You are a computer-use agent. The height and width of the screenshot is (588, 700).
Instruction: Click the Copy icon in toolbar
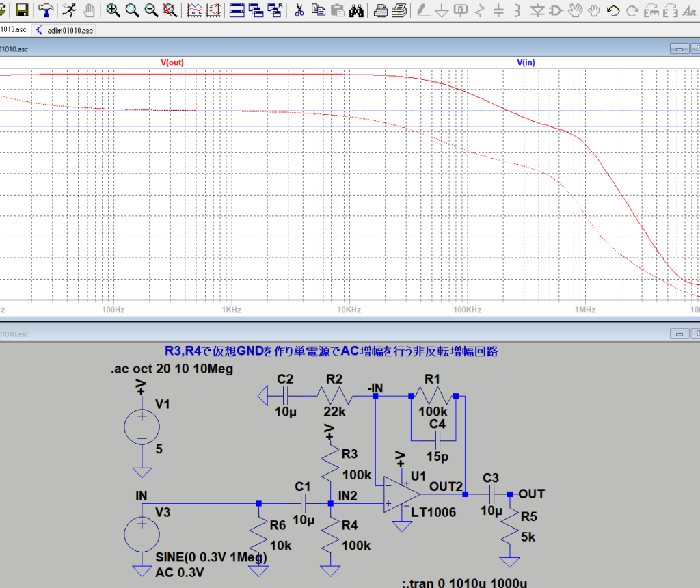tap(318, 10)
